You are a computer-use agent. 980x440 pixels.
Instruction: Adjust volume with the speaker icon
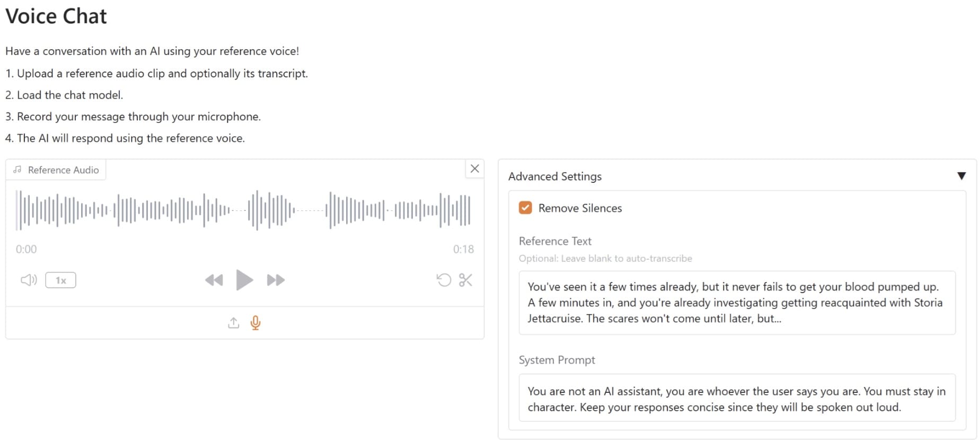point(29,280)
